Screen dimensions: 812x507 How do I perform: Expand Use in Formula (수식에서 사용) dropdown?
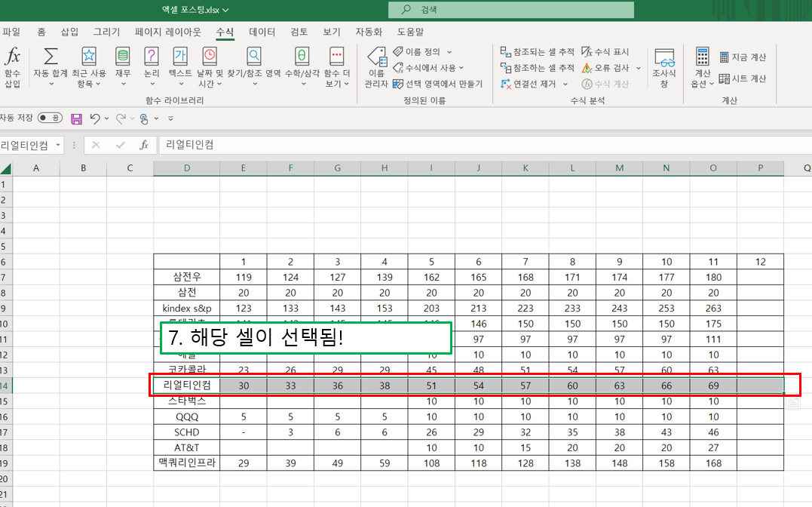[x=461, y=67]
